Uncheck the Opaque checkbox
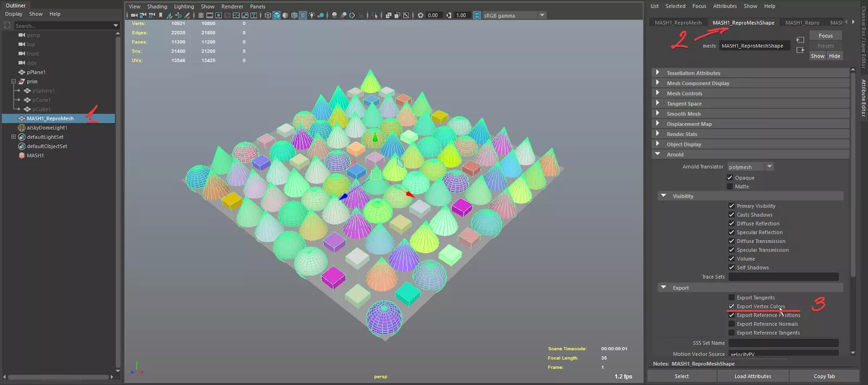 [730, 177]
